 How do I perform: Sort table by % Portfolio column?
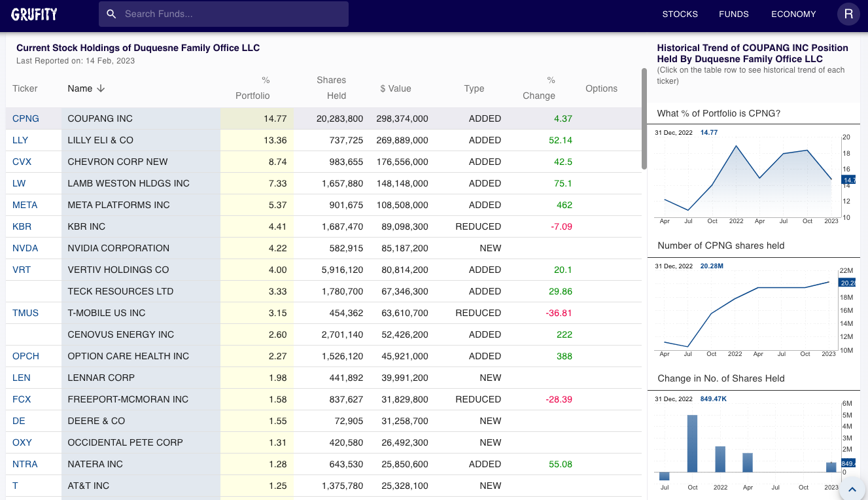[x=253, y=88]
